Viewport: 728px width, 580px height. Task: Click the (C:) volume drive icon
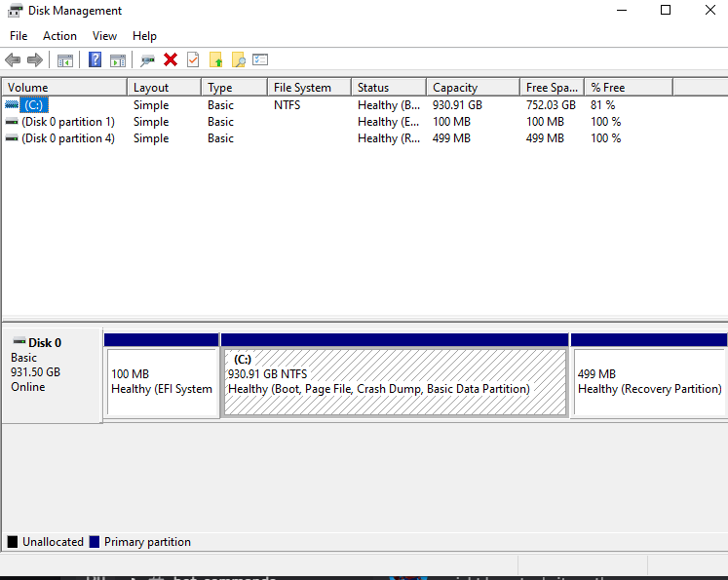[12, 105]
